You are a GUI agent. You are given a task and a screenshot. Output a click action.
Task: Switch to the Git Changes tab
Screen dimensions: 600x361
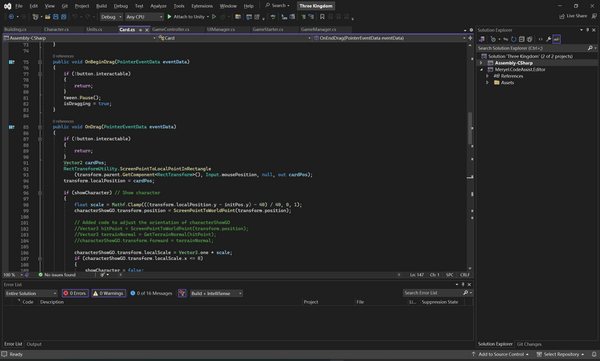coord(529,344)
